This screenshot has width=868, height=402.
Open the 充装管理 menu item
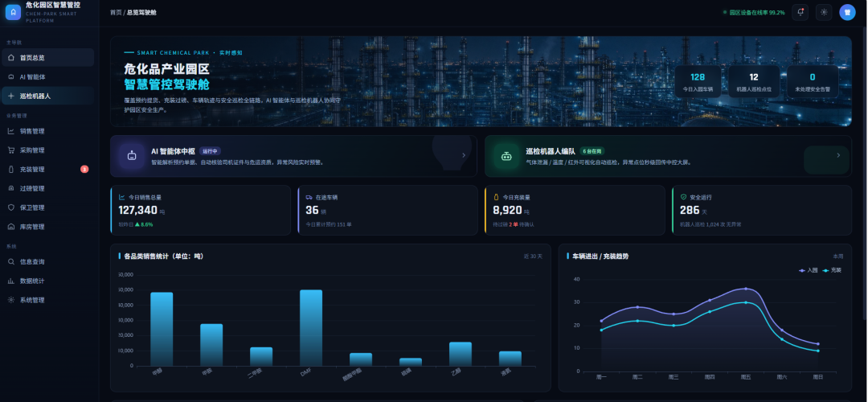point(47,170)
